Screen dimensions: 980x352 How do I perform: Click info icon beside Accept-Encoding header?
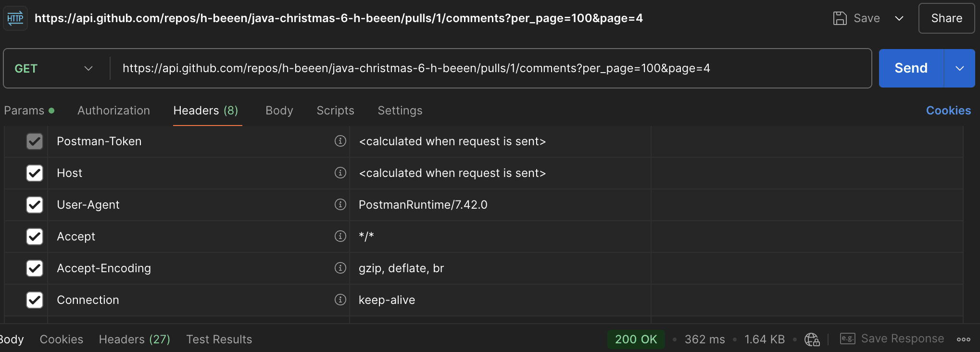pyautogui.click(x=340, y=268)
